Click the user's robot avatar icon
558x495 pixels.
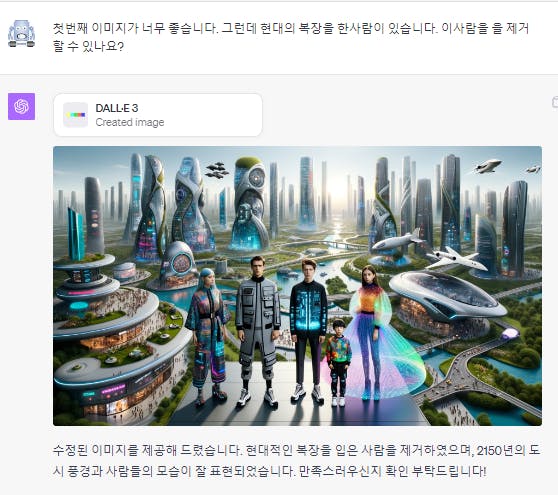click(x=21, y=34)
